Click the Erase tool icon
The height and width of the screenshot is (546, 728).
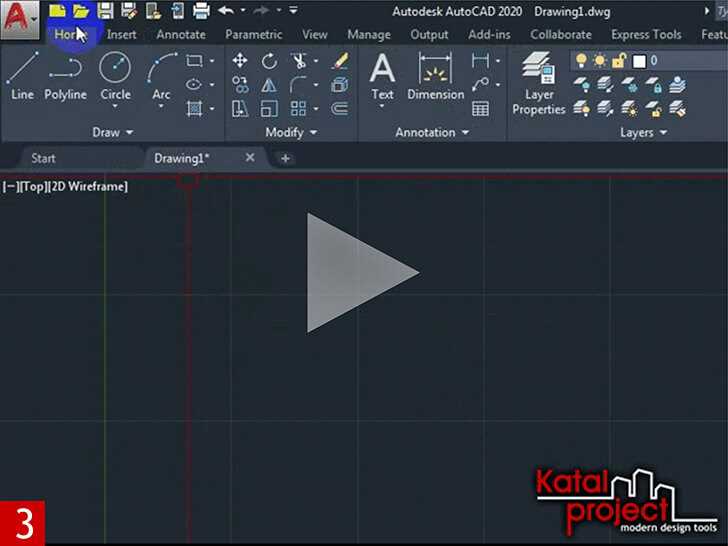(340, 61)
